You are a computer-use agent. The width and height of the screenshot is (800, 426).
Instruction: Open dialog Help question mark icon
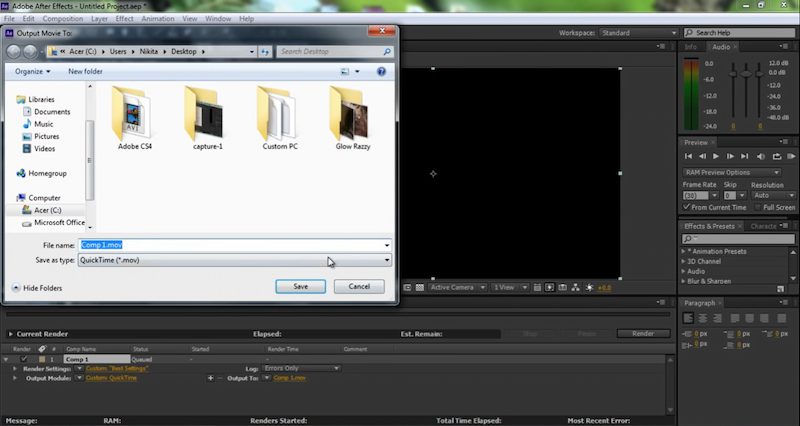click(x=381, y=71)
